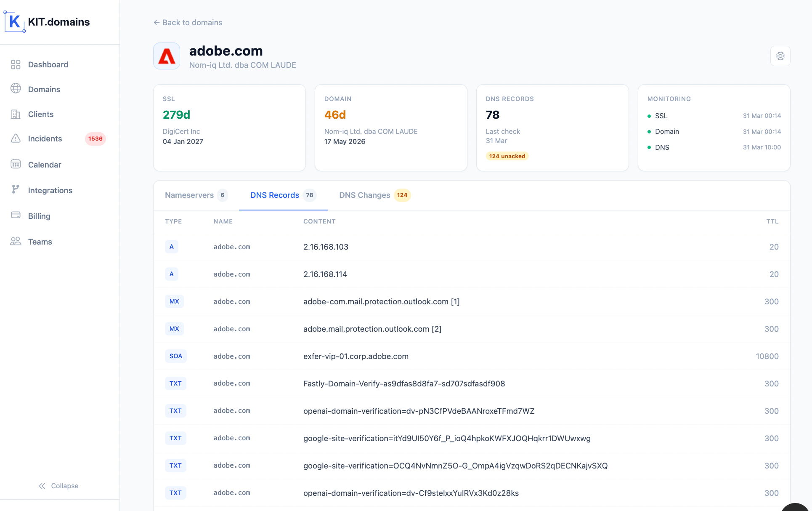The width and height of the screenshot is (812, 511).
Task: Select the DNS Records tab
Action: [x=283, y=195]
